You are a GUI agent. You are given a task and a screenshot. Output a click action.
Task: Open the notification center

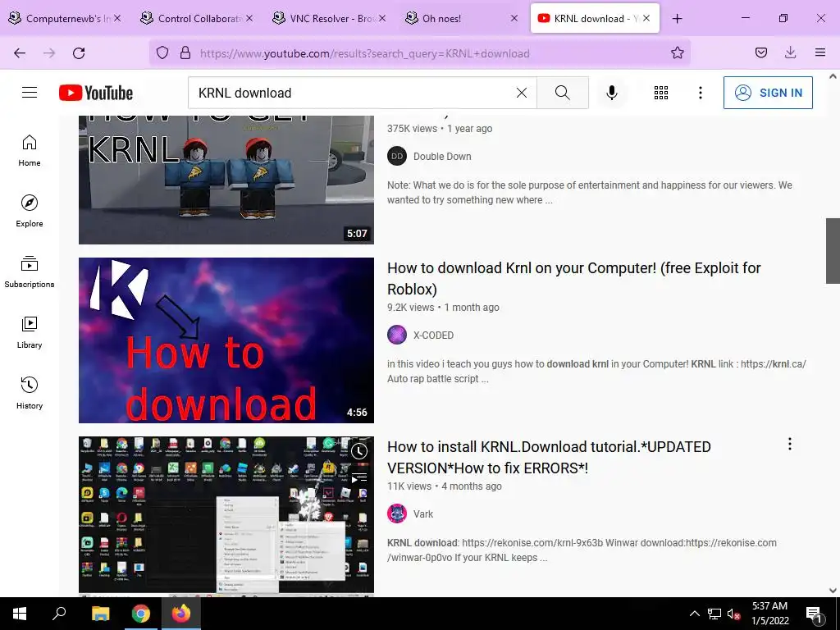tap(815, 614)
